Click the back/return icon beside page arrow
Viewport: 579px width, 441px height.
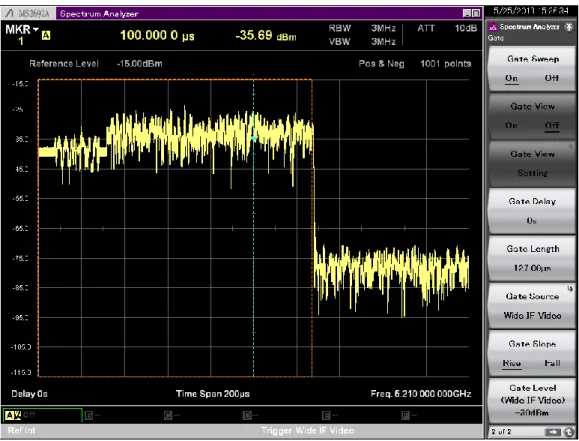[569, 432]
